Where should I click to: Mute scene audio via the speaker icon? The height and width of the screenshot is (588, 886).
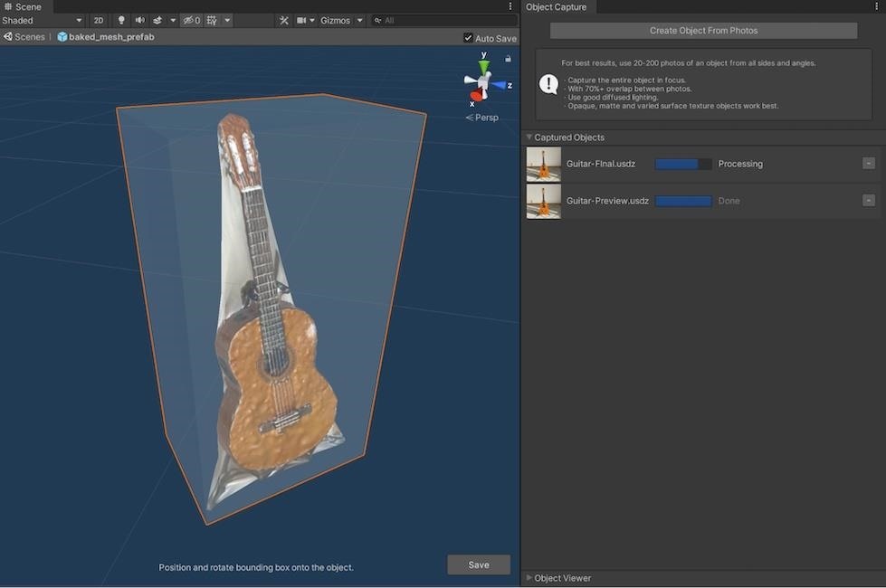click(139, 20)
